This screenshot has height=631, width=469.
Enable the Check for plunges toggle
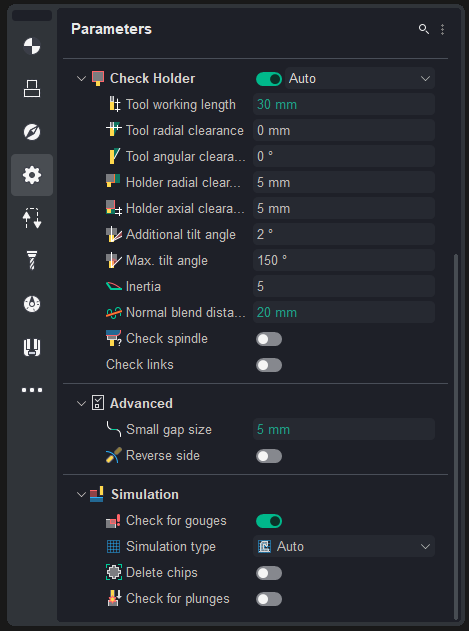pos(269,599)
